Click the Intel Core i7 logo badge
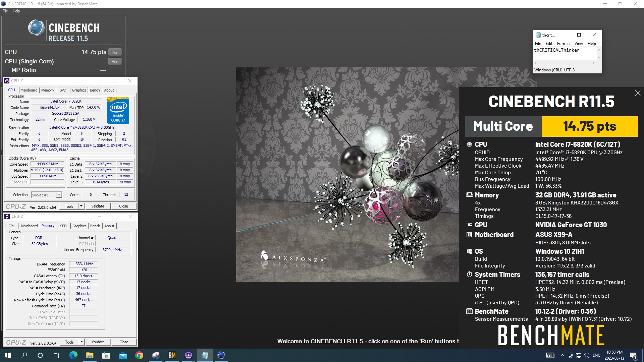This screenshot has width=644, height=362. (x=118, y=110)
